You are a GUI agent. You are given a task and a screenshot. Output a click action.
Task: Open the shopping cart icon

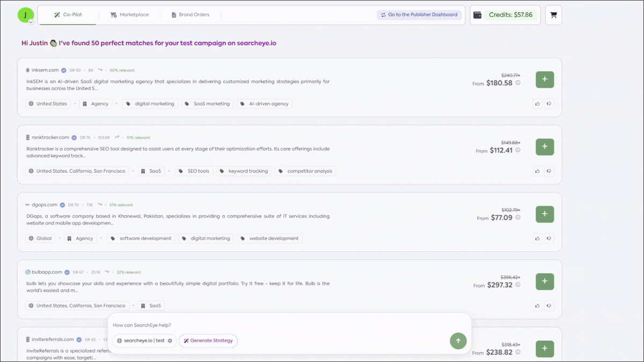click(553, 15)
